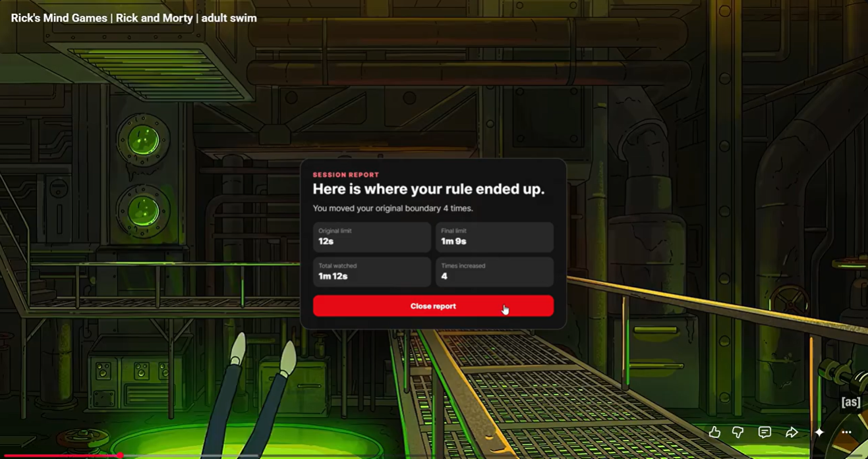
Task: Click the Original limit 12s card
Action: coord(372,237)
